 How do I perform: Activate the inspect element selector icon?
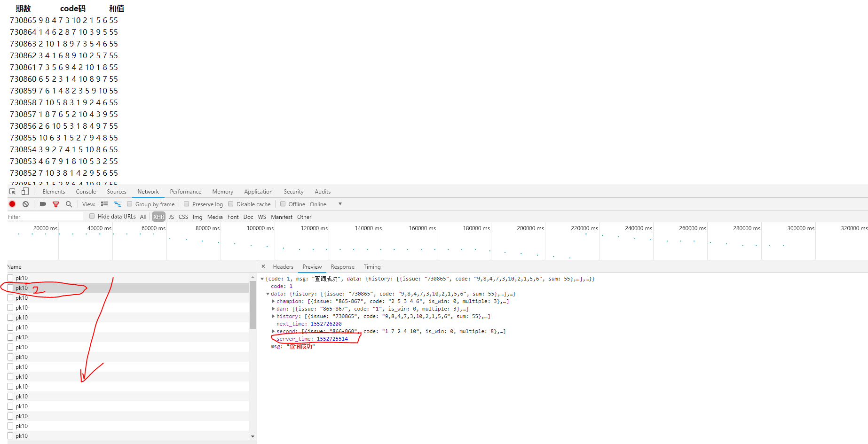(13, 192)
